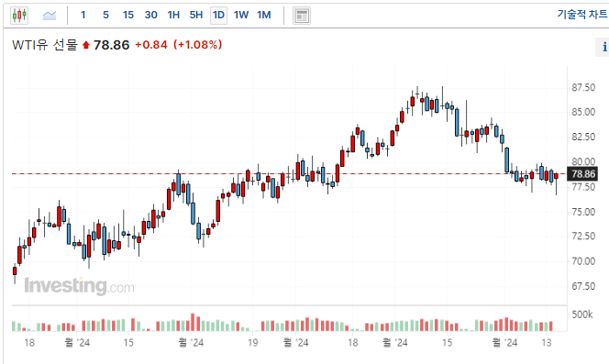Screen dimensions: 609x364
Task: Select the 30 minute interval
Action: [150, 16]
